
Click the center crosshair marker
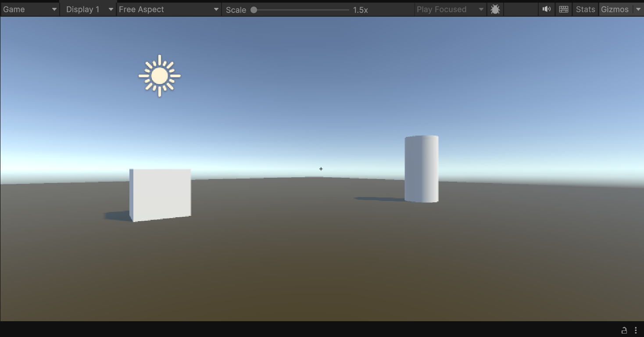click(321, 169)
